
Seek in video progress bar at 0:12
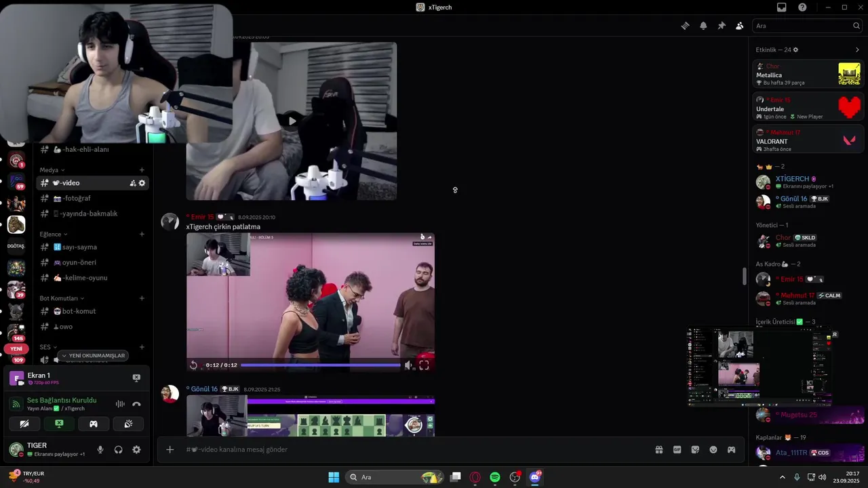(x=320, y=365)
